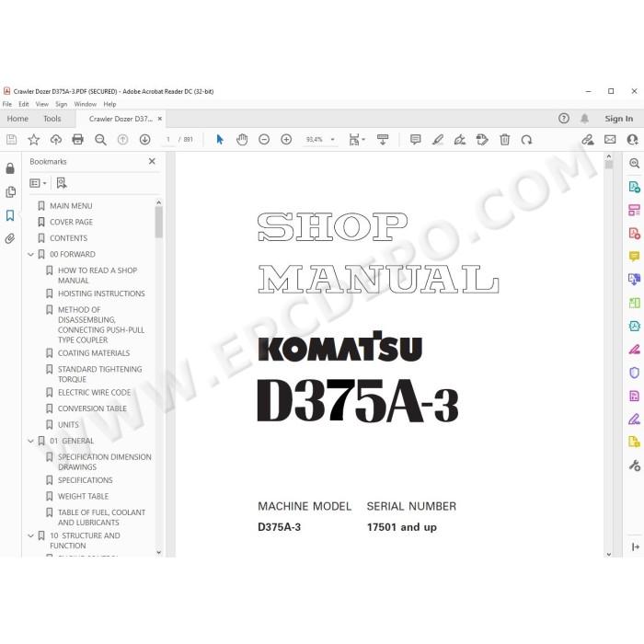Switch to the Tools tab

52,119
